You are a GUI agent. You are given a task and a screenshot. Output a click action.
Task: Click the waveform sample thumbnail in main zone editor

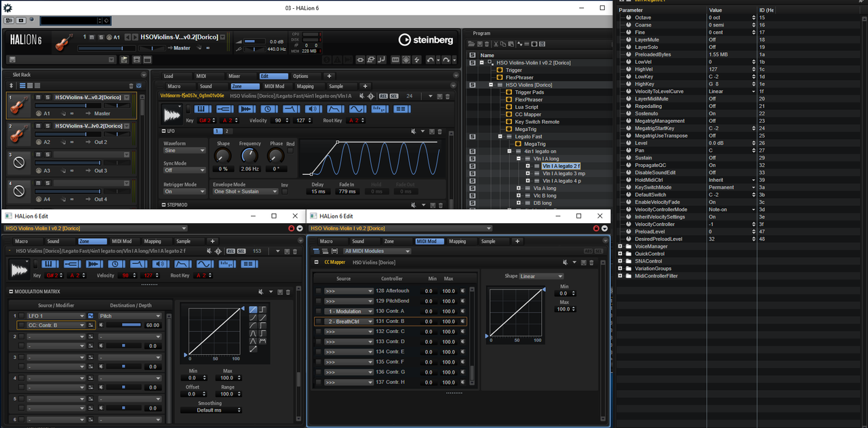click(x=172, y=114)
